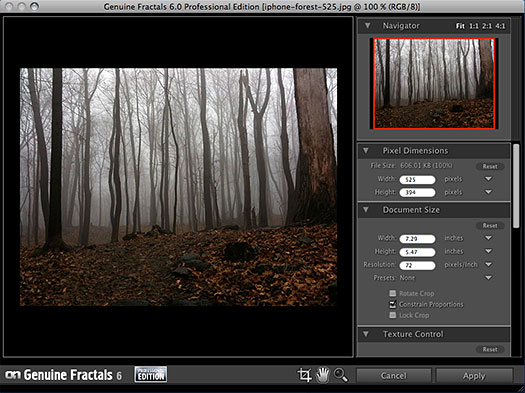The image size is (525, 393).
Task: Click the Constrain Proportions label
Action: click(431, 304)
